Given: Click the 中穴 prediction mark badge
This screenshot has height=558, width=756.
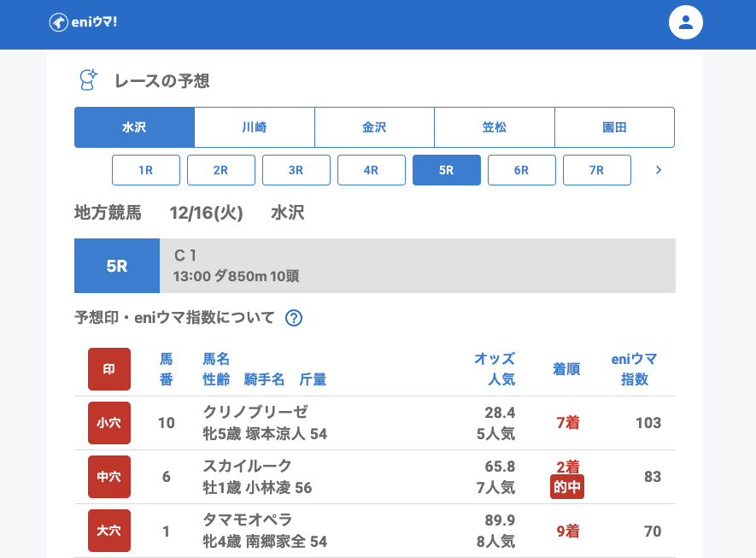Looking at the screenshot, I should point(109,477).
